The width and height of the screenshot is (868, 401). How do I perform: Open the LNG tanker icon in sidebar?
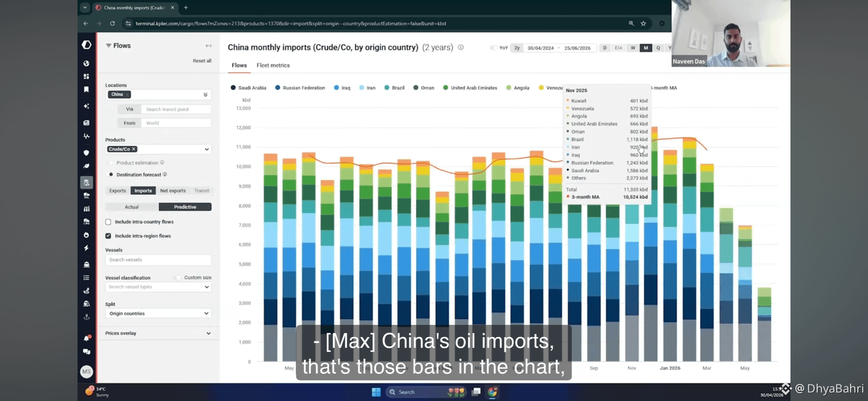coord(86,222)
